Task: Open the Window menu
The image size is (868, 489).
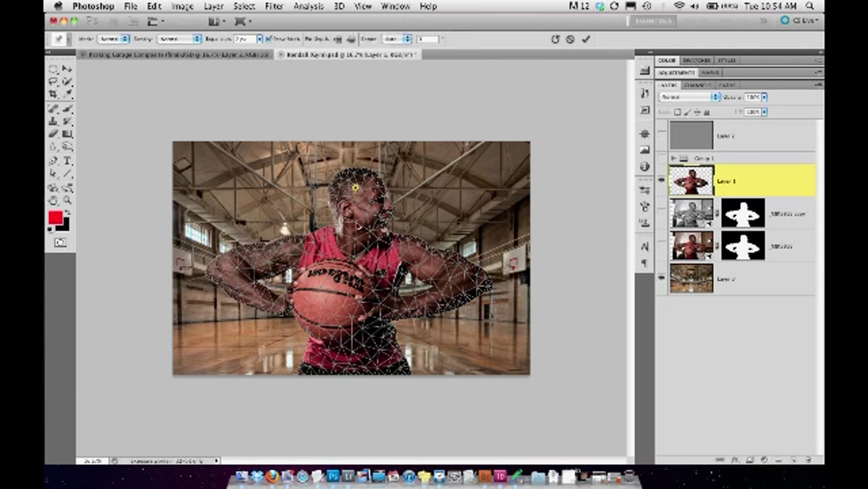Action: 395,7
